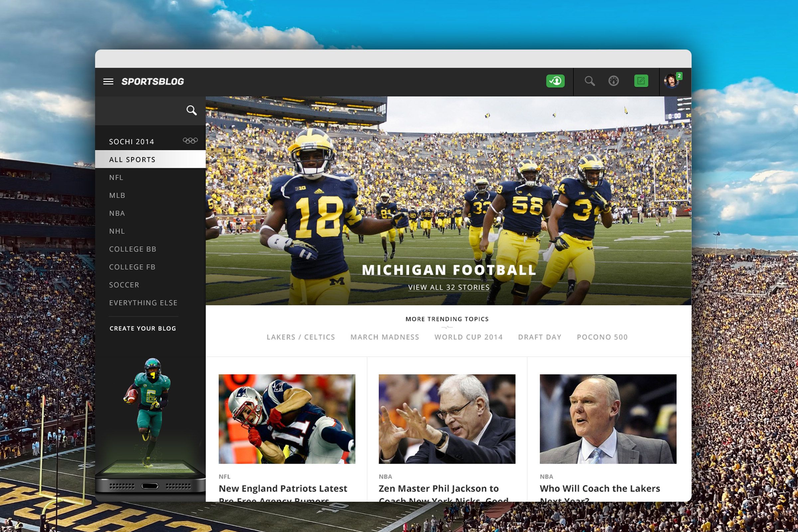Viewport: 798px width, 532px height.
Task: Select SOCHI 2014 in sidebar
Action: [132, 142]
